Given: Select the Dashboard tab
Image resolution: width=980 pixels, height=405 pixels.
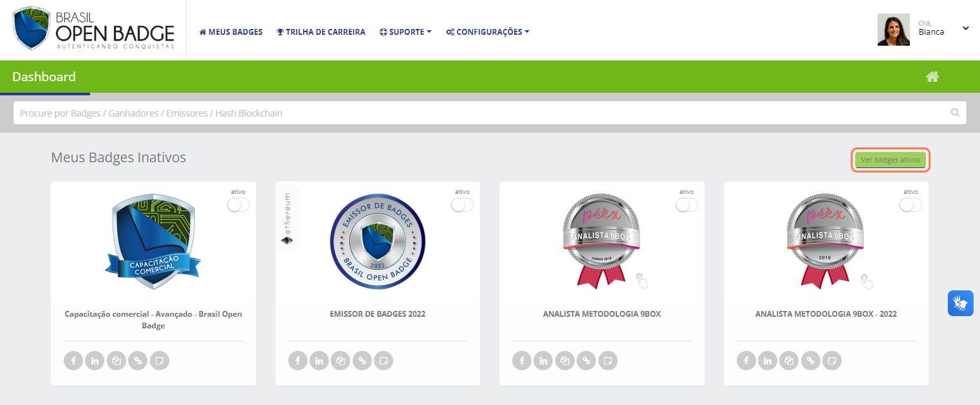Looking at the screenshot, I should tap(44, 77).
